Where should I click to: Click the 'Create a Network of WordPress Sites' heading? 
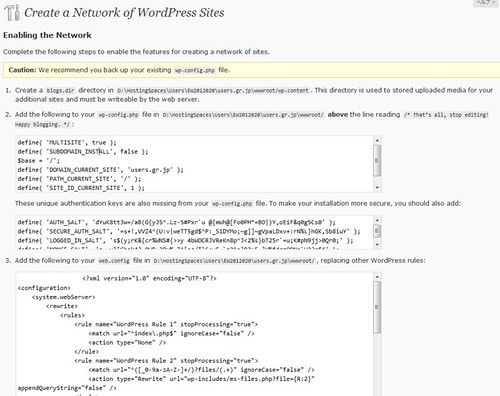[124, 13]
